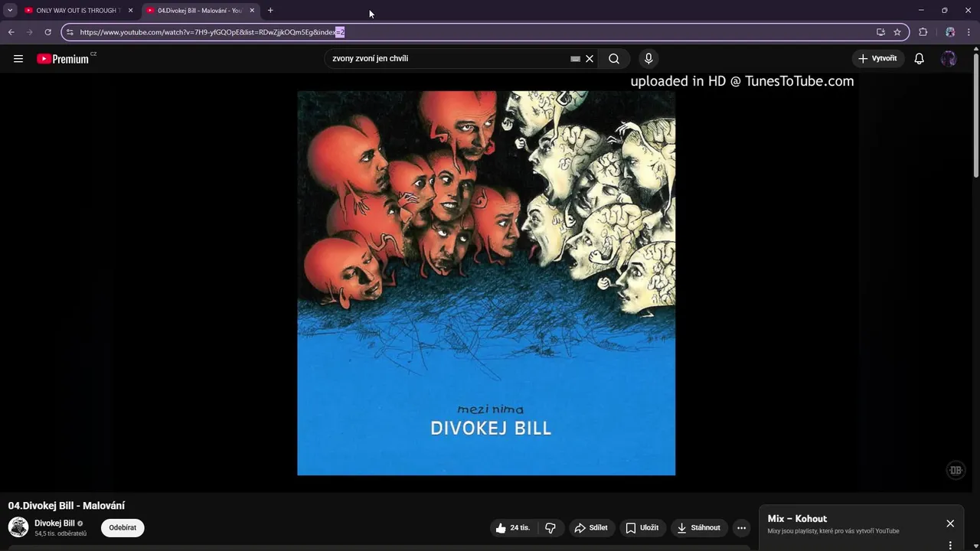View site information icon in address bar
980x551 pixels.
click(70, 32)
